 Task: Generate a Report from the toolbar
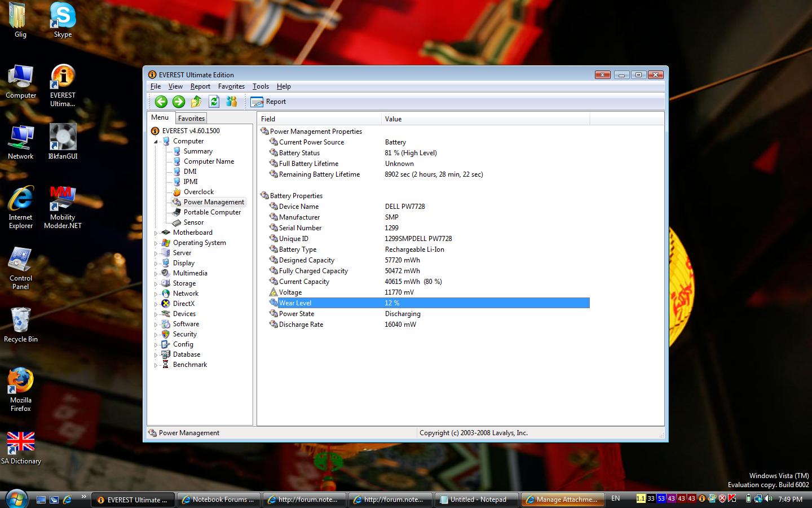[268, 102]
